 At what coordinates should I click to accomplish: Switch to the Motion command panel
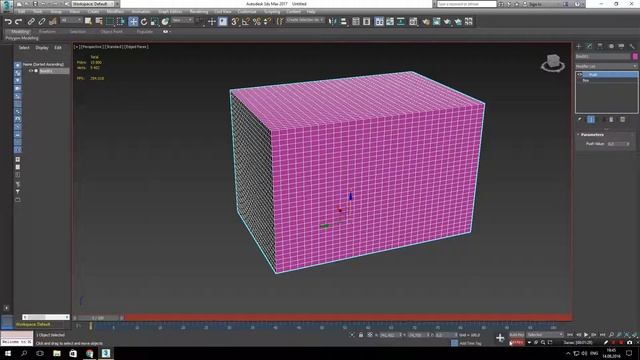point(611,47)
